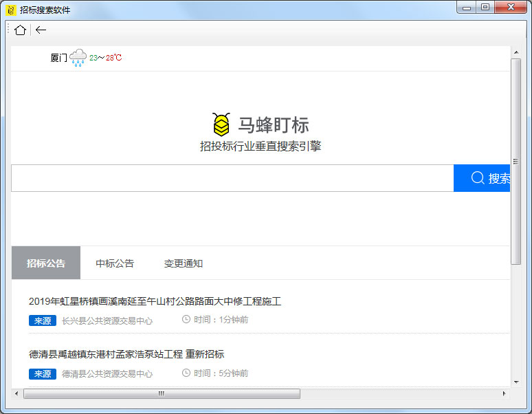532x414 pixels.
Task: Click 招投标行业垂直搜索引擎 subtitle
Action: pyautogui.click(x=261, y=146)
